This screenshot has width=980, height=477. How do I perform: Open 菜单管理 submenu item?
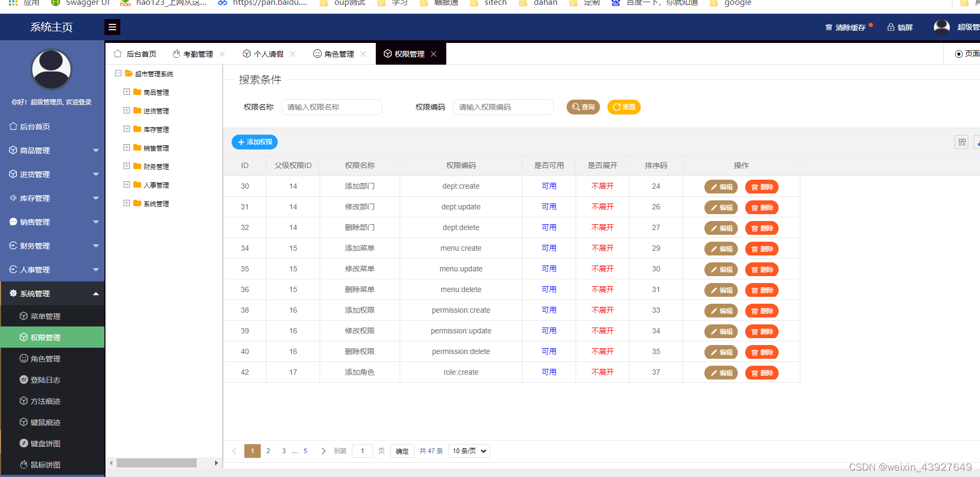52,316
